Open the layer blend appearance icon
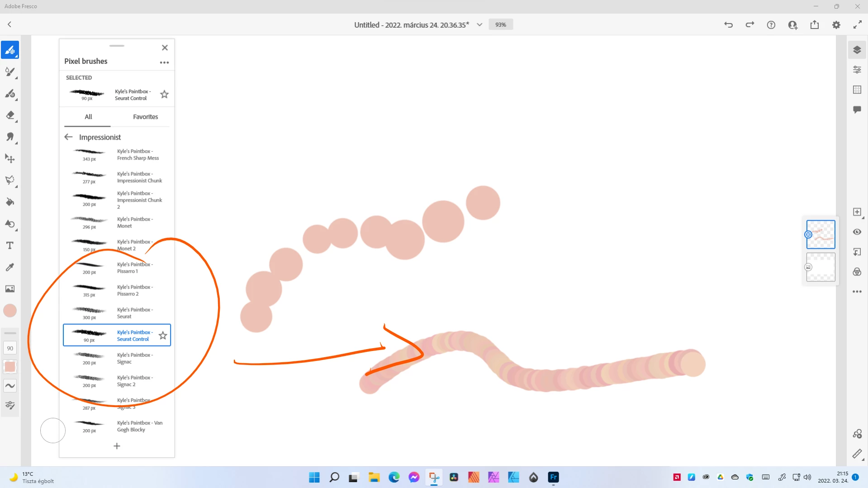 pyautogui.click(x=857, y=272)
